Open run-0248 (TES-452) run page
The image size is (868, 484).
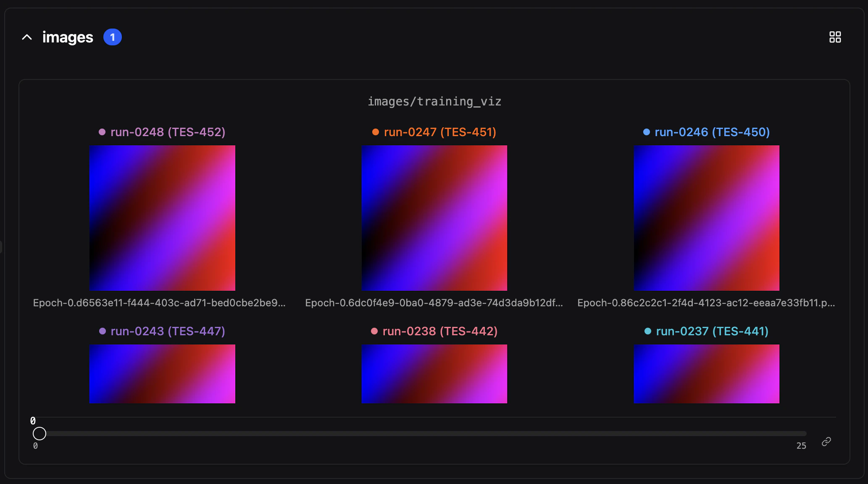pos(168,132)
